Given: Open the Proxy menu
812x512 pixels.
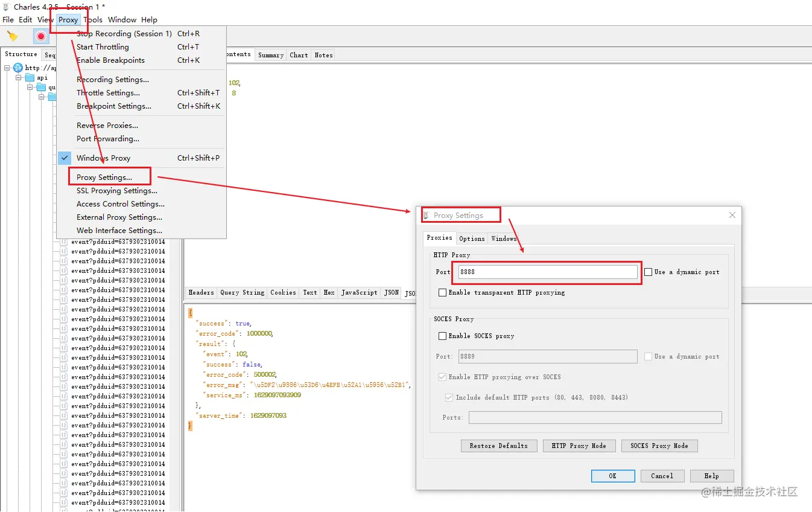Looking at the screenshot, I should point(68,19).
